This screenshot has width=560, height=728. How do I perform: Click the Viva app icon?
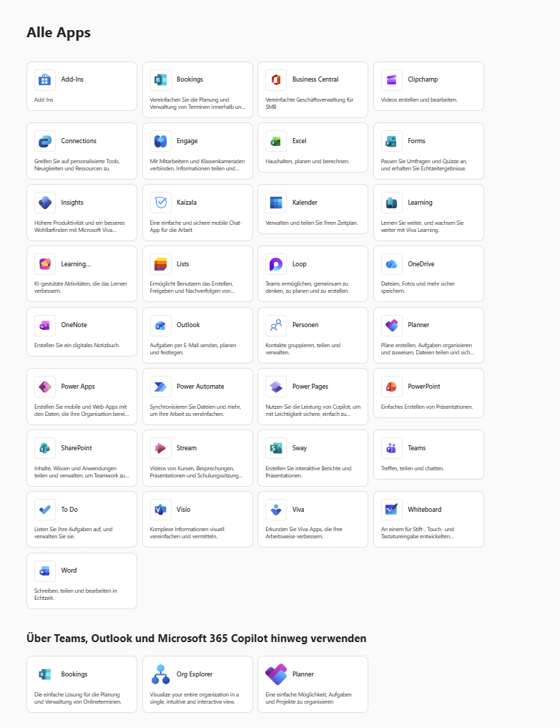[276, 510]
